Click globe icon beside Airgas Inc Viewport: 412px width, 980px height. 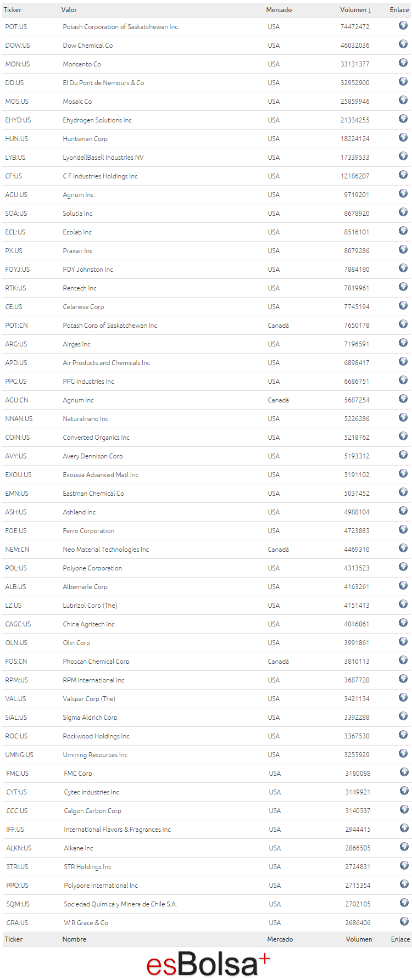tap(403, 343)
